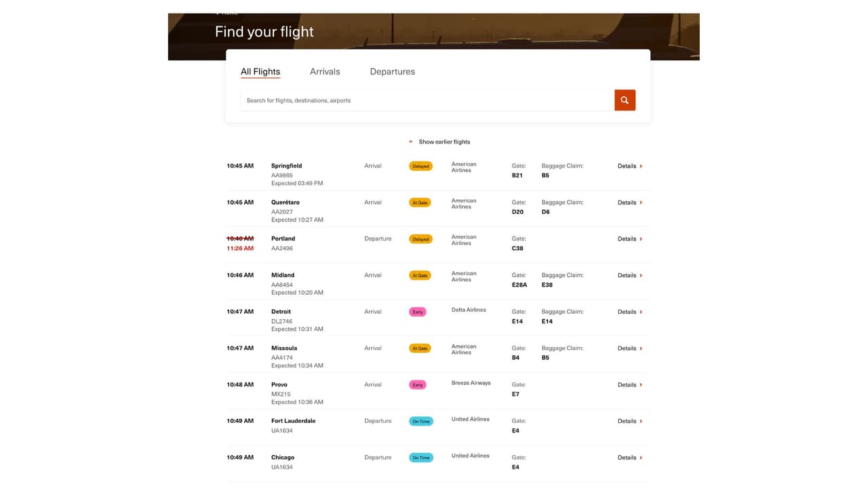Click the search magnifier icon
The image size is (868, 488).
(x=624, y=100)
